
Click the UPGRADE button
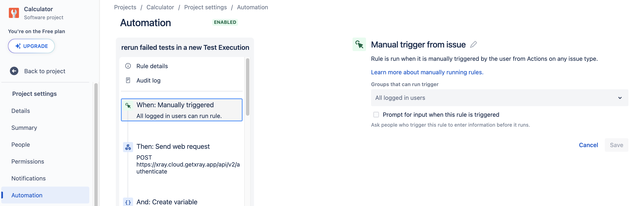[31, 46]
